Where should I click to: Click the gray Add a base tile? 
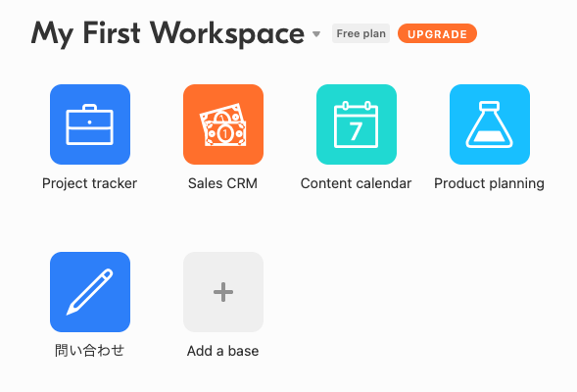click(x=223, y=292)
